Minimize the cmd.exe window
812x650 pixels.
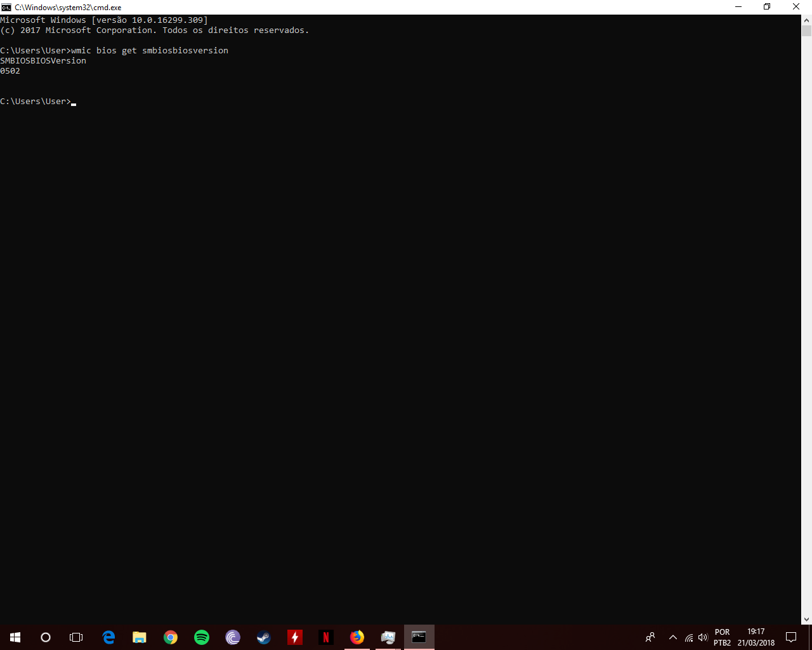(738, 7)
